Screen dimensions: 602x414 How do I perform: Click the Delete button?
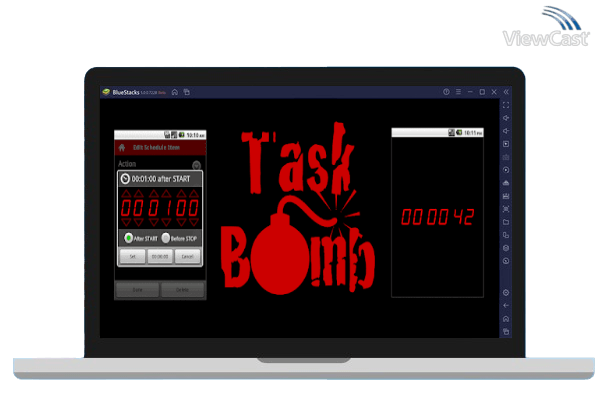182,290
